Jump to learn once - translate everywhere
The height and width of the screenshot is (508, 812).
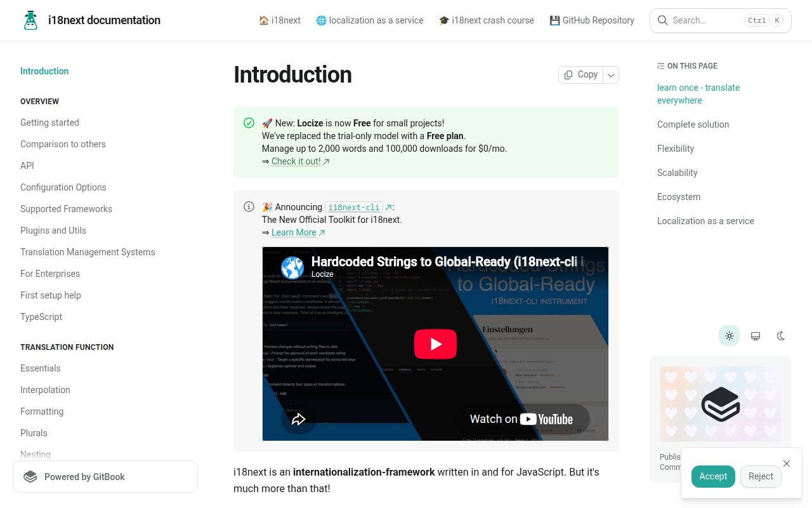[x=698, y=94]
